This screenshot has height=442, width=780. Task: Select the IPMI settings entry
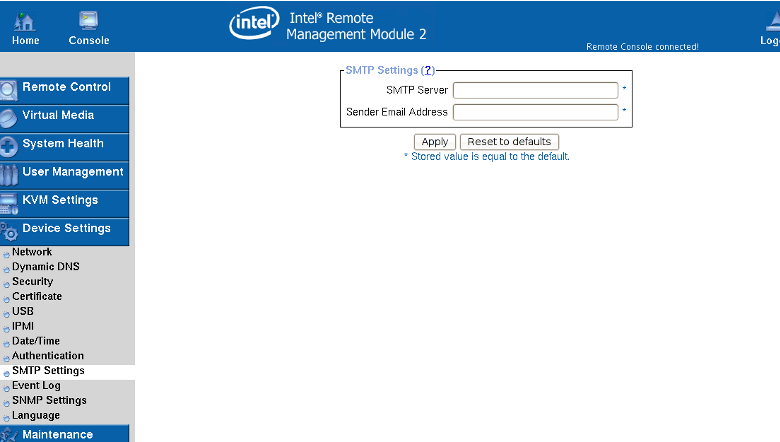tap(23, 326)
